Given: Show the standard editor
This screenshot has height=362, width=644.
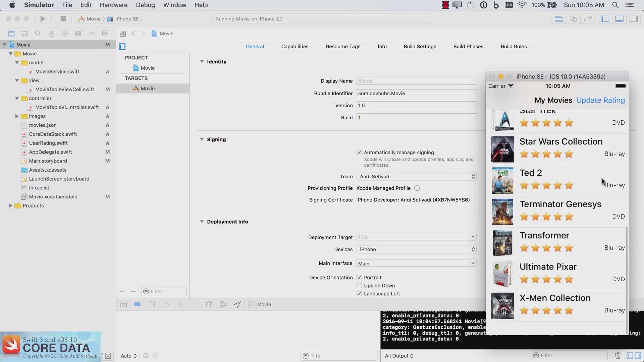Looking at the screenshot, I should pos(559,19).
